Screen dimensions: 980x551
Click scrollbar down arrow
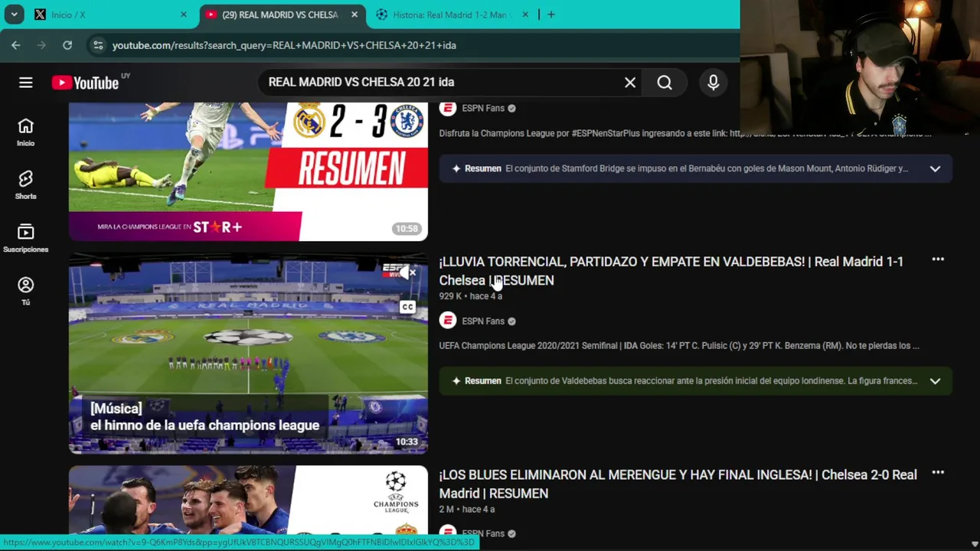pyautogui.click(x=974, y=544)
